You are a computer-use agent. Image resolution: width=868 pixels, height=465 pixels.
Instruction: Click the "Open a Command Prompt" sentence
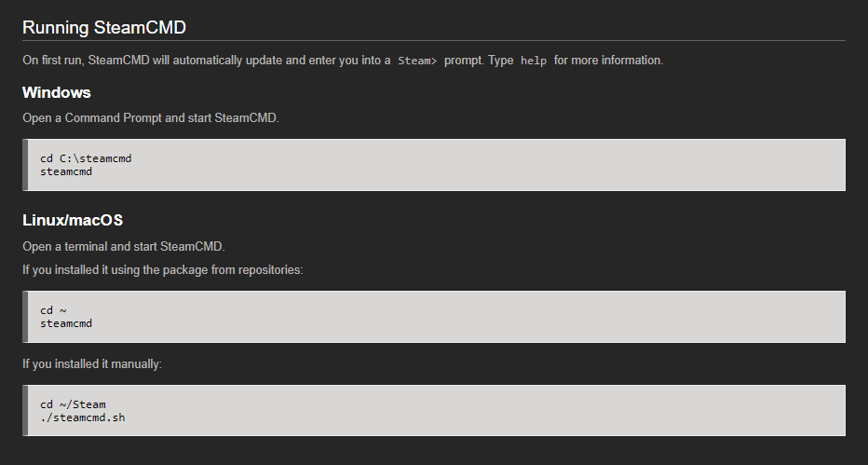151,118
